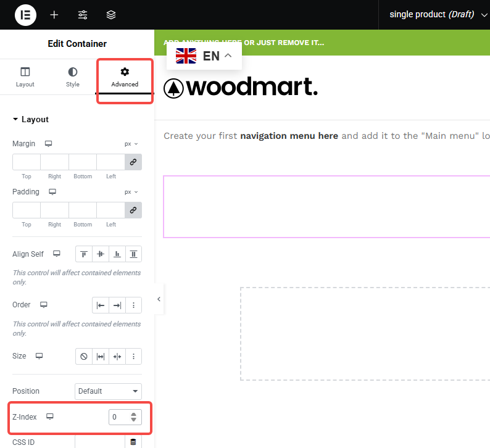
Task: Choose Align Self stretch icon
Action: [133, 254]
